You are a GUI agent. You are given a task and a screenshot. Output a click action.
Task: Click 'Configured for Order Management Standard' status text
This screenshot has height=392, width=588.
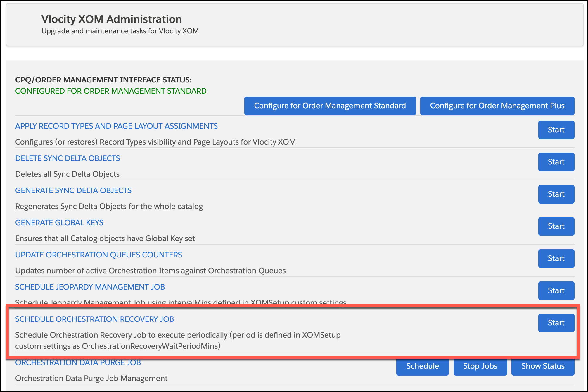(111, 91)
